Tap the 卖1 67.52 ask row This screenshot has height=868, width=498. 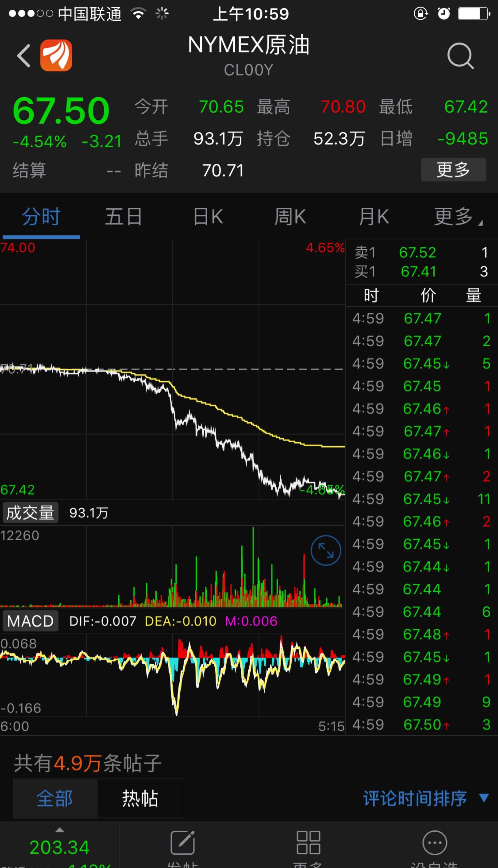(421, 253)
